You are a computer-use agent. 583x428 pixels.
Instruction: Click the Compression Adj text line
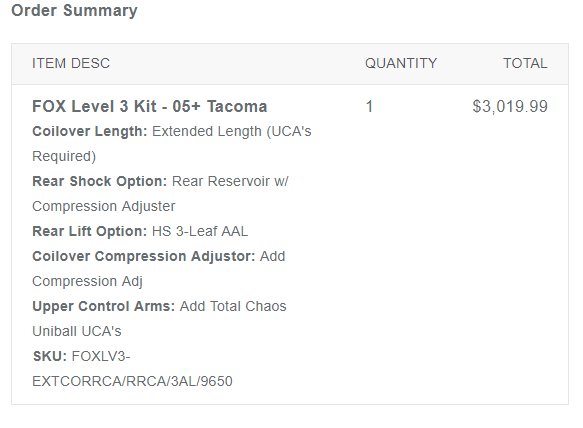pyautogui.click(x=87, y=281)
